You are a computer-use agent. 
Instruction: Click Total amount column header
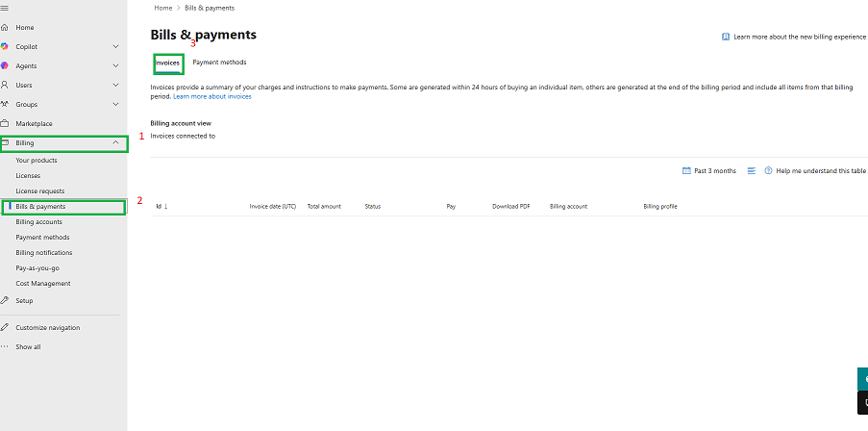point(324,206)
